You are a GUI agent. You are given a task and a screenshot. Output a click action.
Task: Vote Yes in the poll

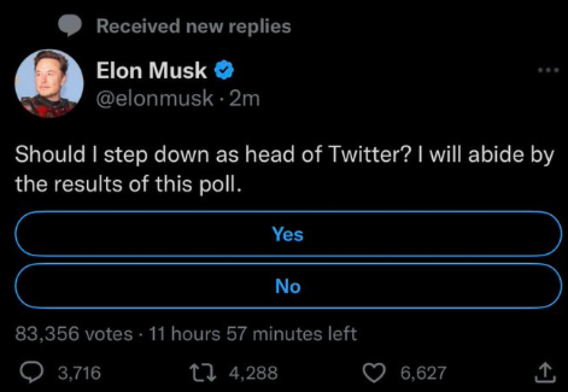(288, 233)
